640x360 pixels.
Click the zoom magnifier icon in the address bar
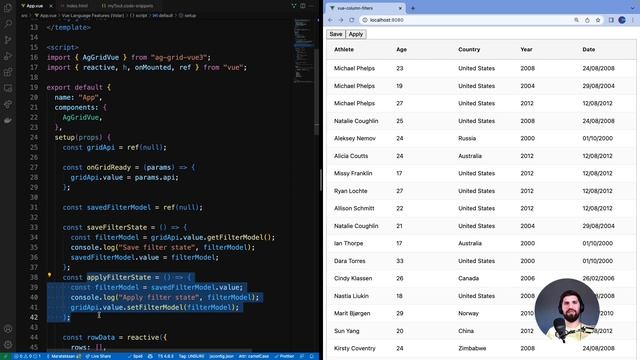[576, 20]
